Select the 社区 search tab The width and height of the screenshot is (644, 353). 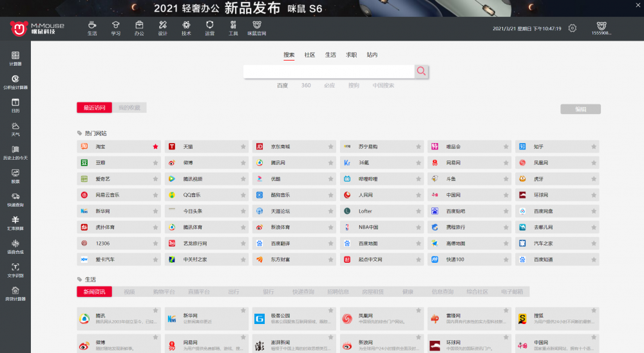pyautogui.click(x=310, y=55)
